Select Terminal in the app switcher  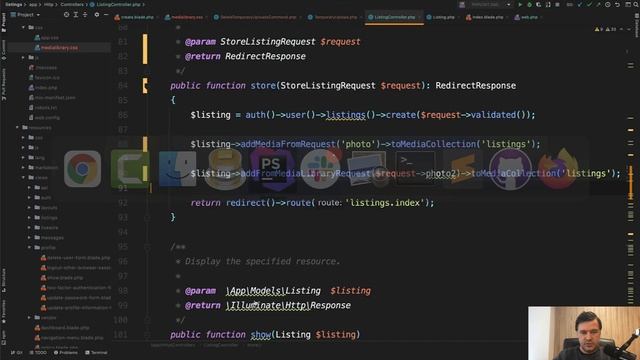point(415,169)
